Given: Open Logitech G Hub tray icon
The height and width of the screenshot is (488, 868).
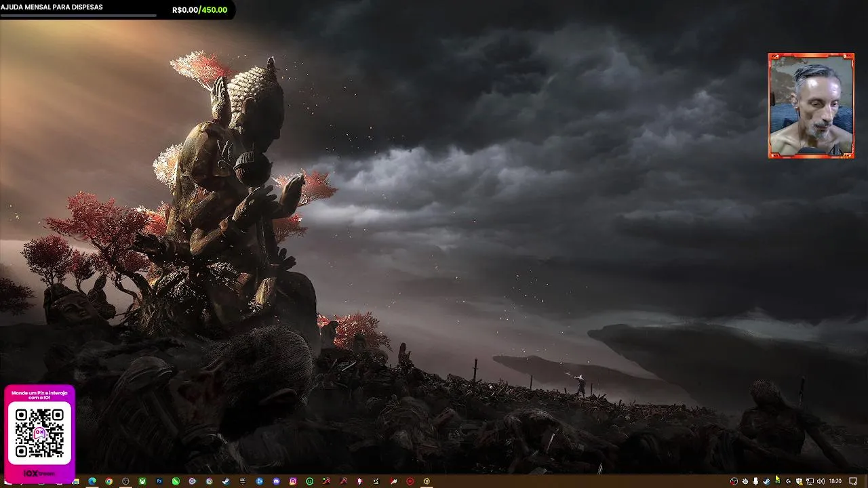Looking at the screenshot, I should (789, 481).
